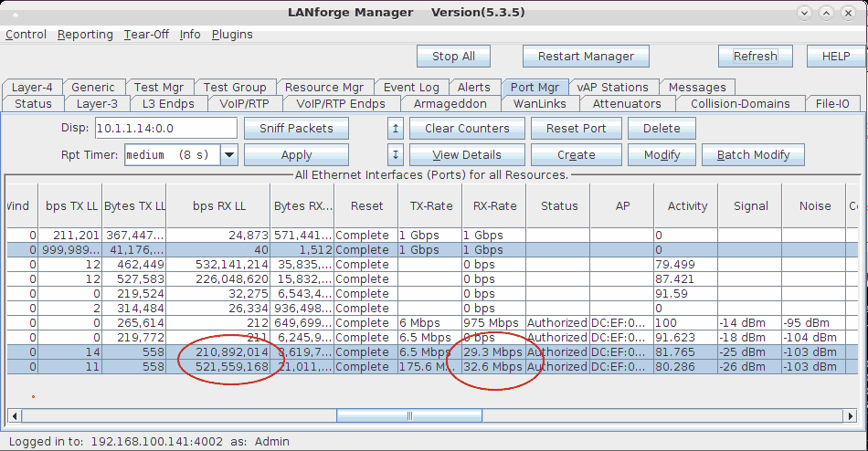Switch to the Layer-3 tab

(x=98, y=104)
